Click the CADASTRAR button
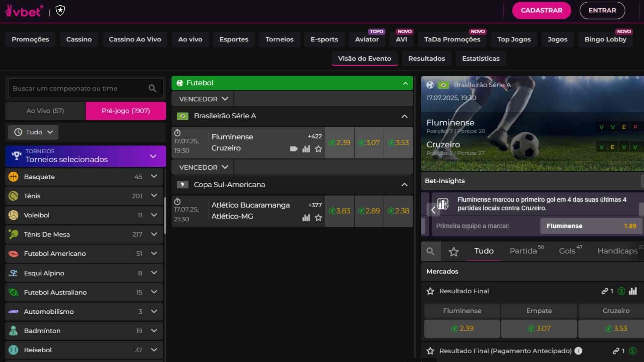Viewport: 644px width, 362px height. (541, 10)
